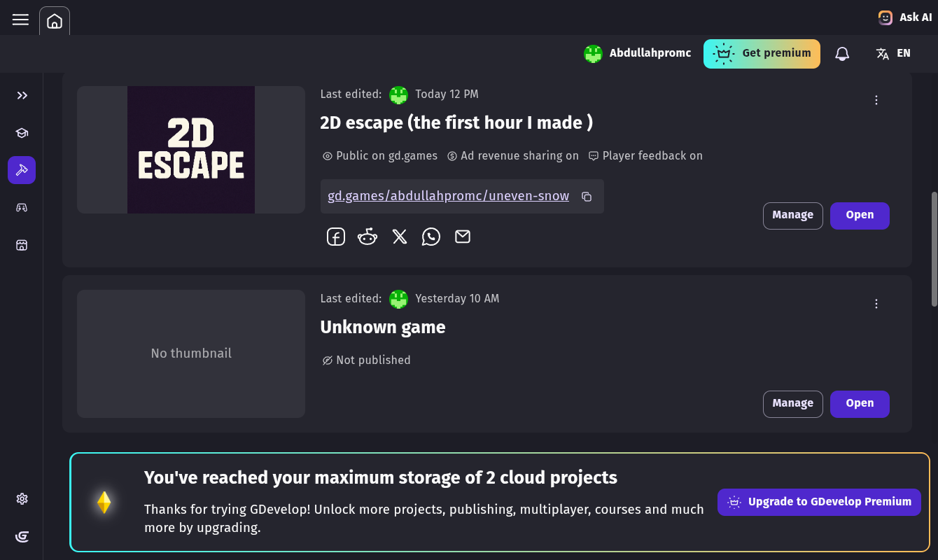Share game on Reddit
The image size is (938, 560).
click(x=367, y=237)
